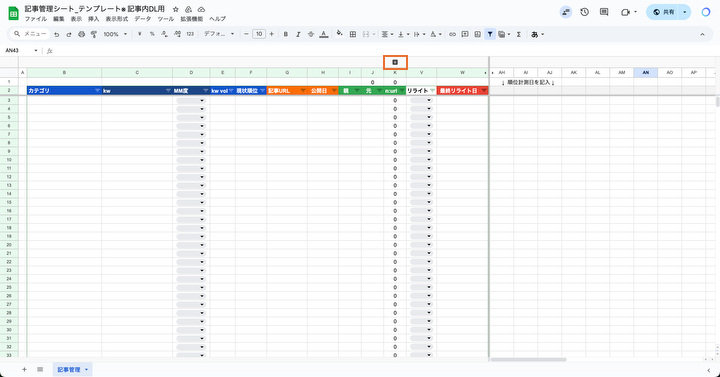Open the zoom 100% dropdown

pyautogui.click(x=115, y=34)
